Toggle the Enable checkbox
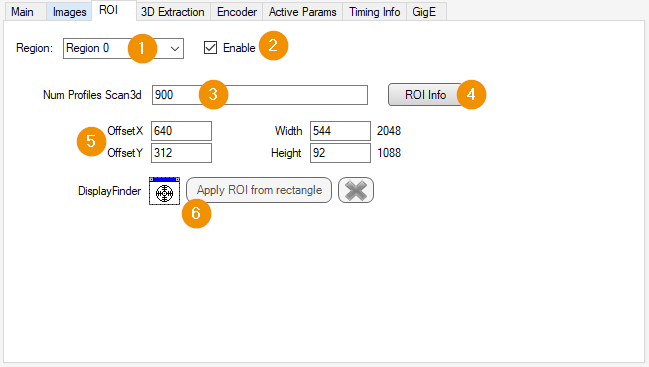Image resolution: width=649 pixels, height=367 pixels. pyautogui.click(x=210, y=48)
